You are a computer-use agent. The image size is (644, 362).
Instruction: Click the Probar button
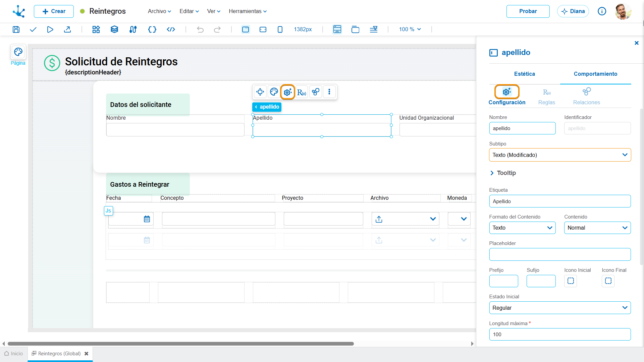(x=528, y=11)
